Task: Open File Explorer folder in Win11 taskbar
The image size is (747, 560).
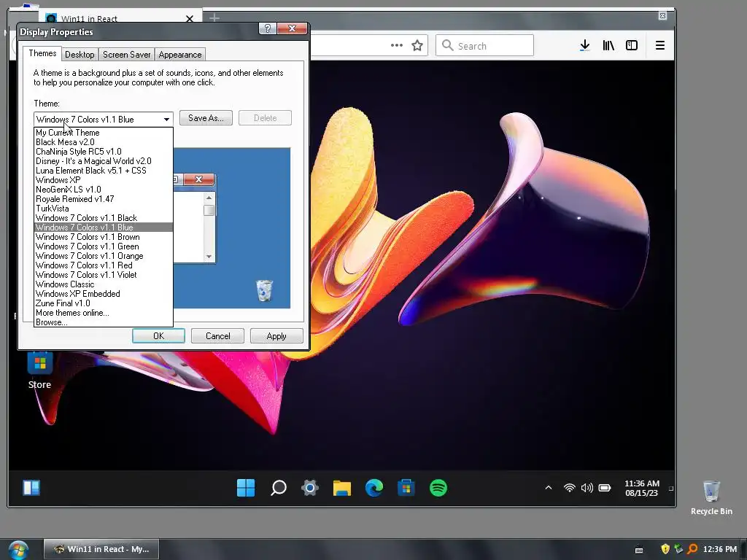Action: (x=342, y=488)
